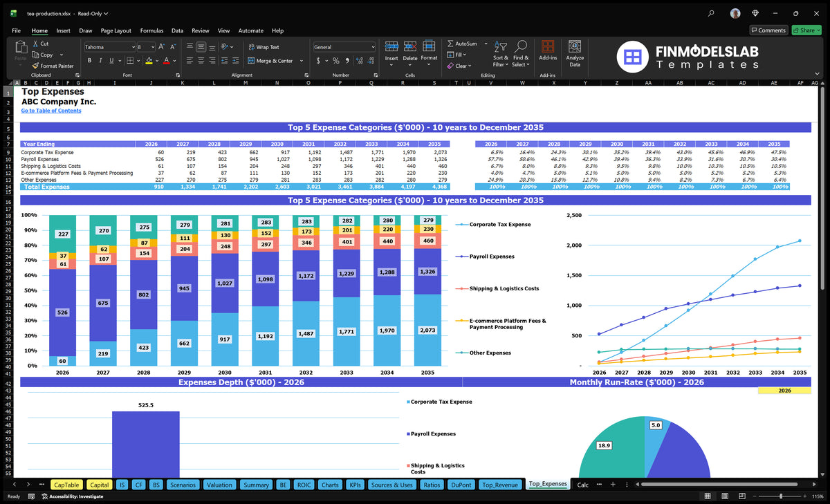830x504 pixels.
Task: Click the AutoSum sigma icon
Action: click(450, 44)
